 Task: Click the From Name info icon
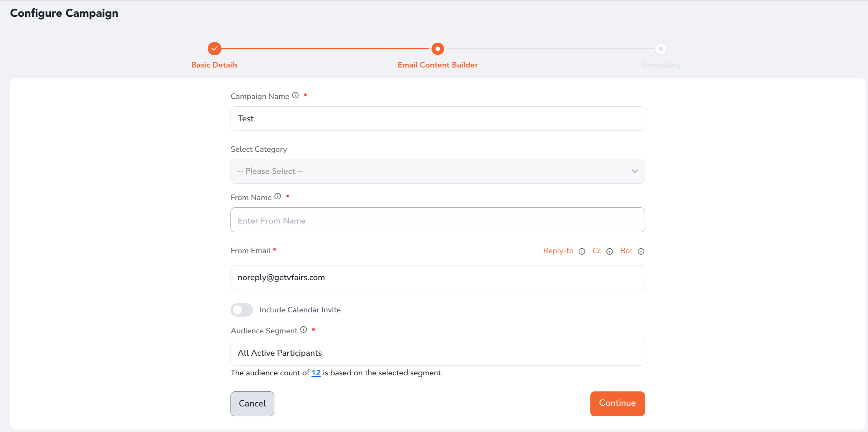point(278,196)
